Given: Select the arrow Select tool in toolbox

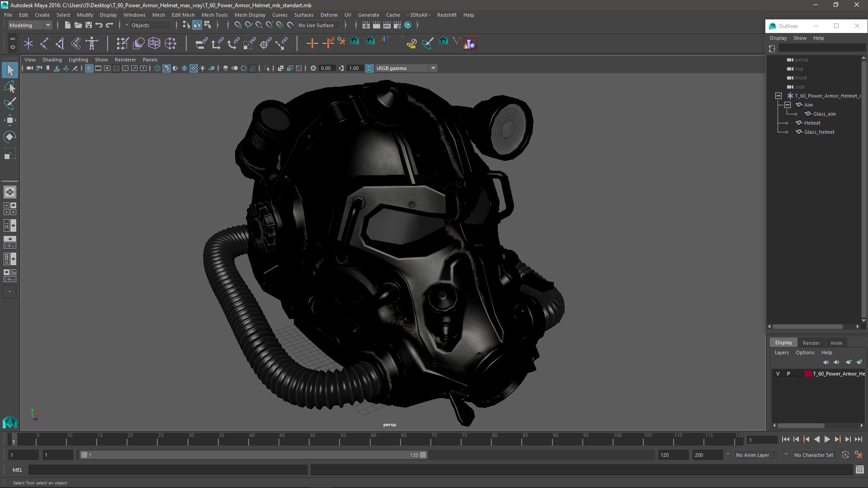Looking at the screenshot, I should (x=10, y=70).
